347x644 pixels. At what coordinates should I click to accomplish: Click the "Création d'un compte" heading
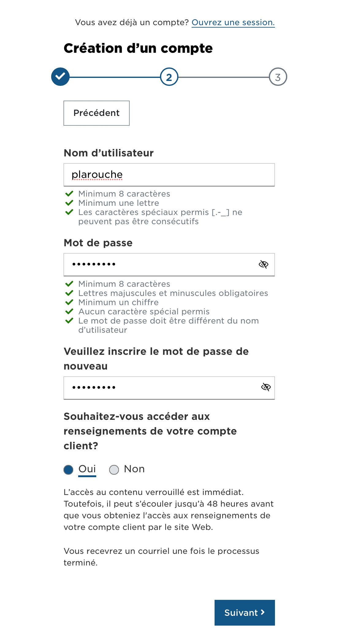[138, 48]
